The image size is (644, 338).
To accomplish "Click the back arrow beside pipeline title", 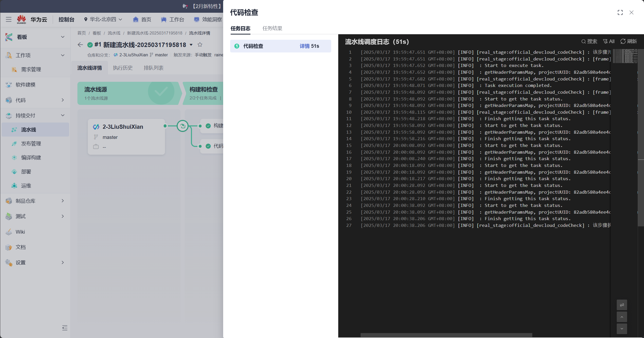I will [80, 45].
